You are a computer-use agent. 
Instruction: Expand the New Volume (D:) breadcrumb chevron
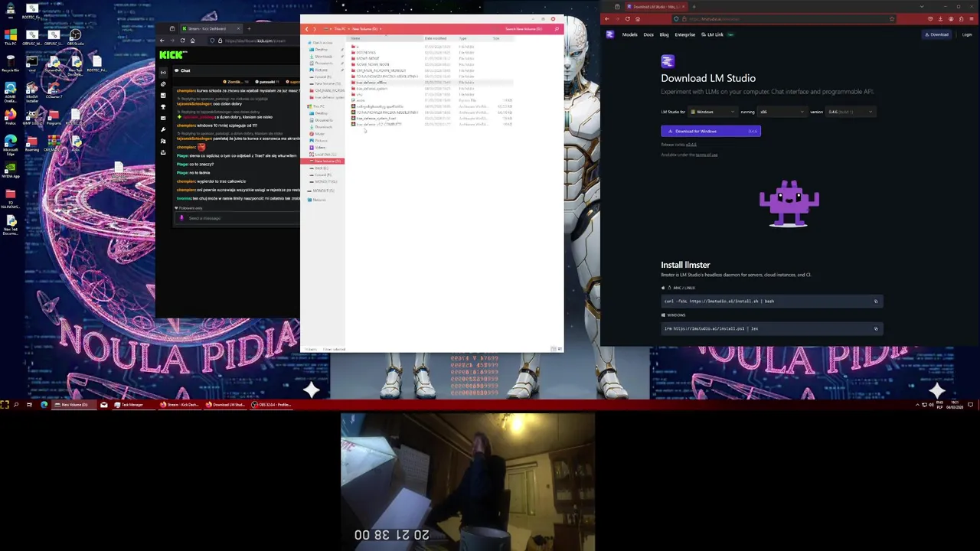tap(381, 29)
